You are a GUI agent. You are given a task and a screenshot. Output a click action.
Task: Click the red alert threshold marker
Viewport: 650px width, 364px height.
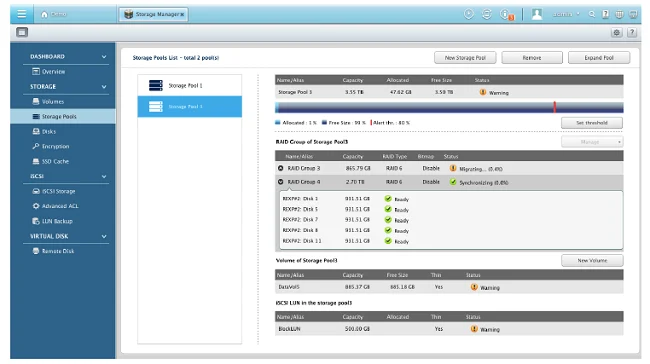click(x=555, y=107)
